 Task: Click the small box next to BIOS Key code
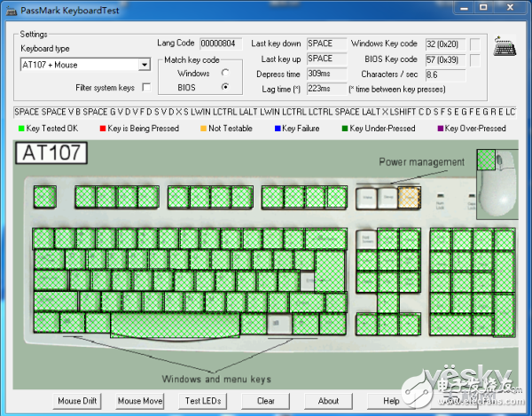tap(475, 60)
